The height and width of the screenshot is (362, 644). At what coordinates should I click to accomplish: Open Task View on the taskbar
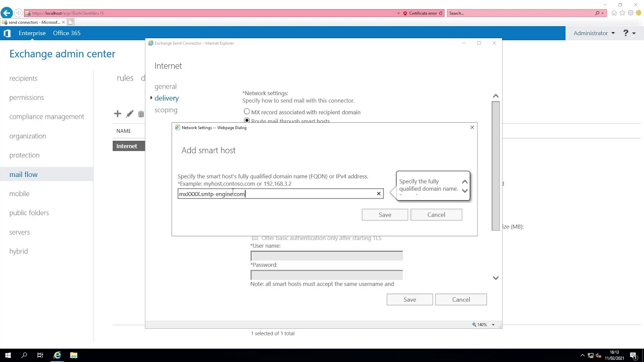click(x=40, y=355)
